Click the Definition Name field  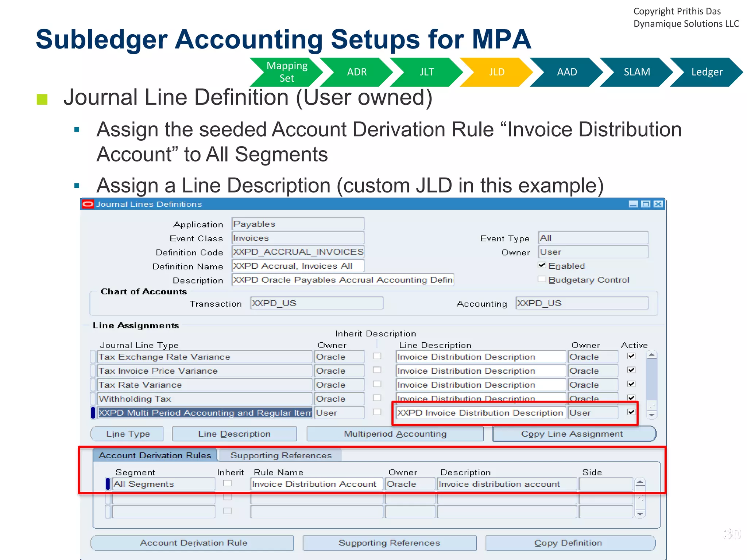point(298,266)
